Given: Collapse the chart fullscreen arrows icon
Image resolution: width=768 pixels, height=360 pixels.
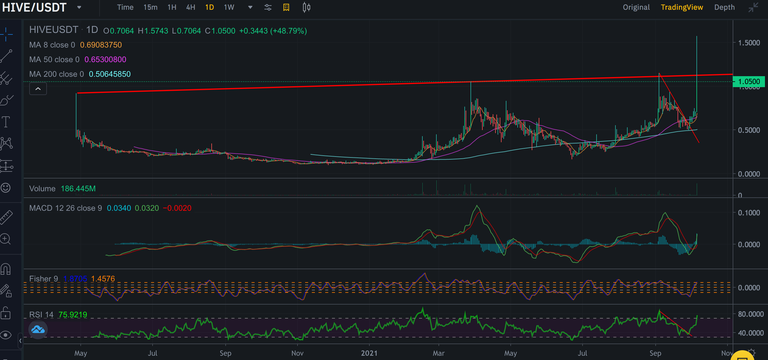Looking at the screenshot, I should 753,7.
